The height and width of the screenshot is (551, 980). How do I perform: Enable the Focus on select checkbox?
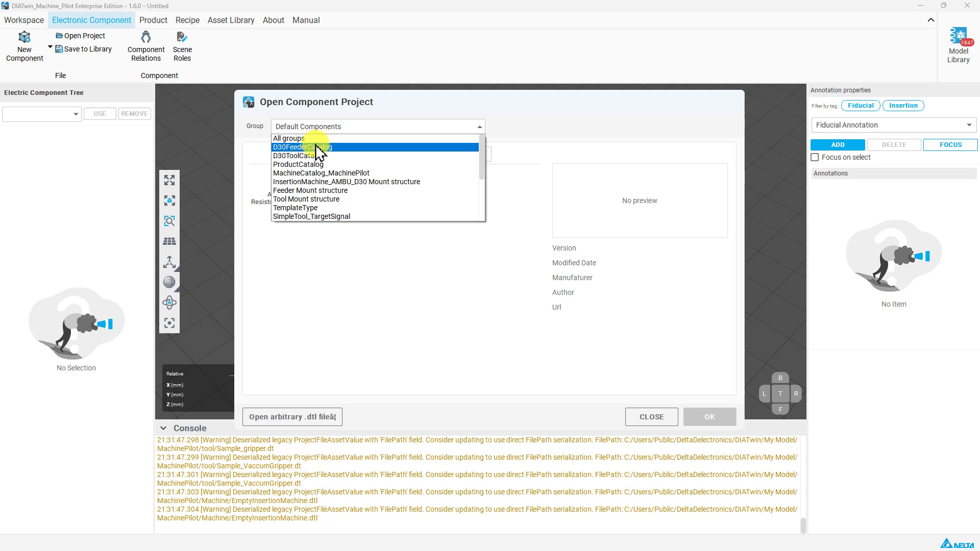pos(815,157)
